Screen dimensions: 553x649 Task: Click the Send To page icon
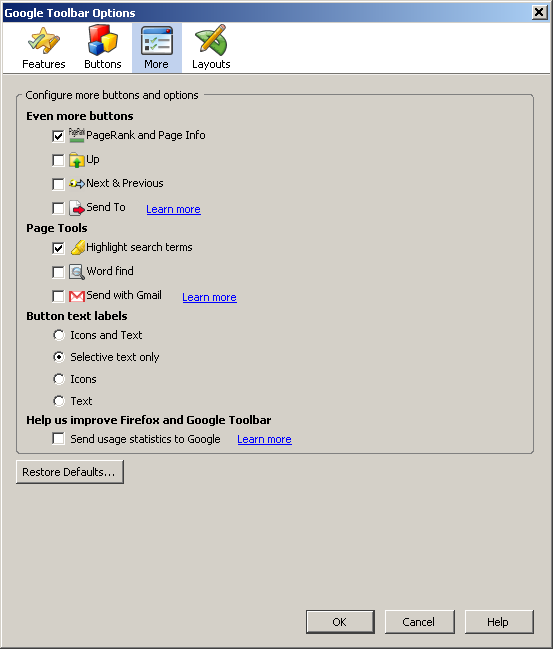tap(77, 208)
